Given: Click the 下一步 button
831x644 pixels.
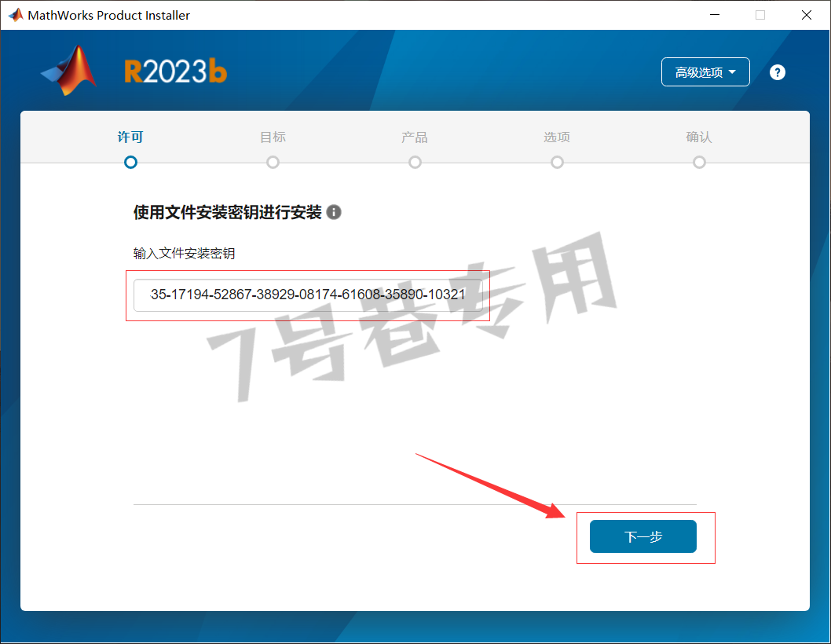Looking at the screenshot, I should (x=642, y=536).
